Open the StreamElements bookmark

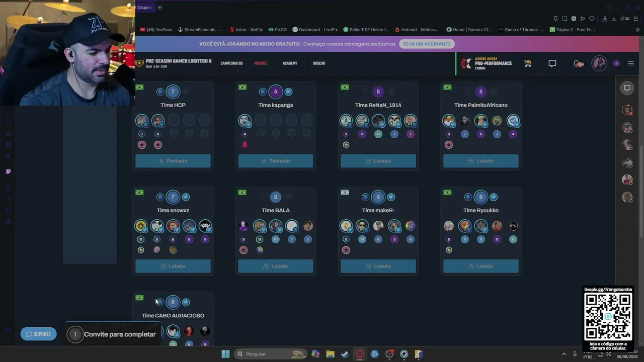[x=200, y=30]
